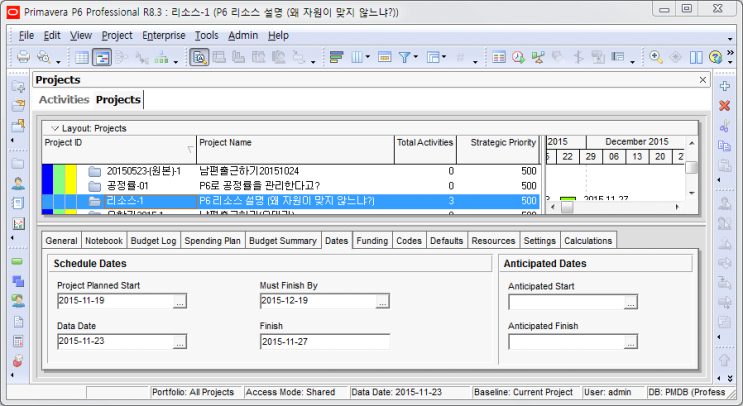The width and height of the screenshot is (743, 406).
Task: Open the Calculations tab
Action: [x=588, y=241]
